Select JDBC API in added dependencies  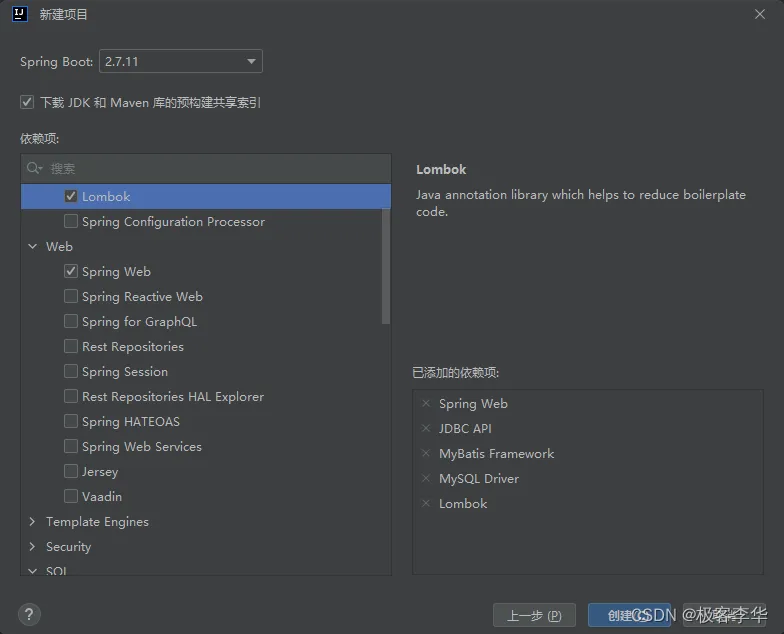(x=465, y=428)
